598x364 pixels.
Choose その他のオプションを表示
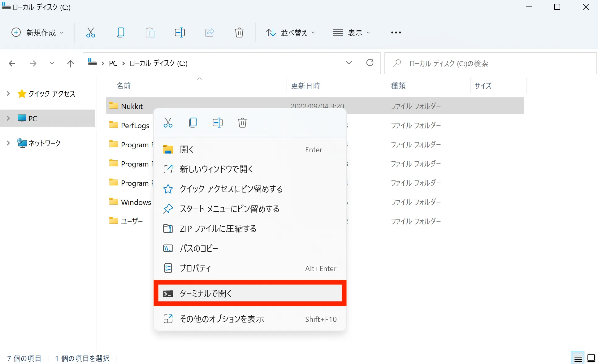click(x=250, y=319)
